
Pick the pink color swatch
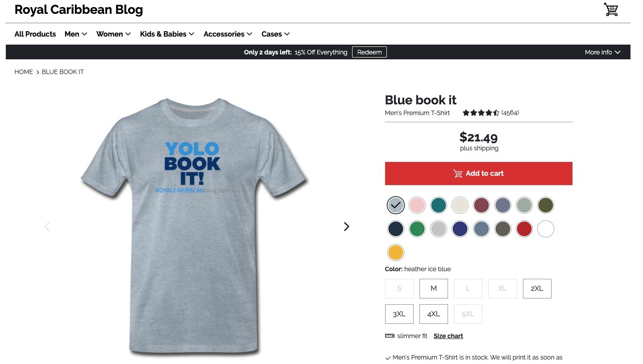(417, 205)
